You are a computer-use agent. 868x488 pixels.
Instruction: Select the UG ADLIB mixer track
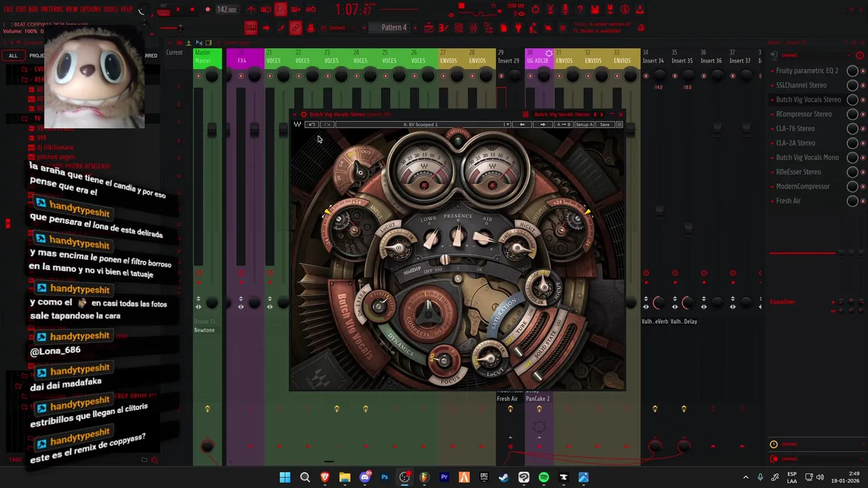point(539,58)
